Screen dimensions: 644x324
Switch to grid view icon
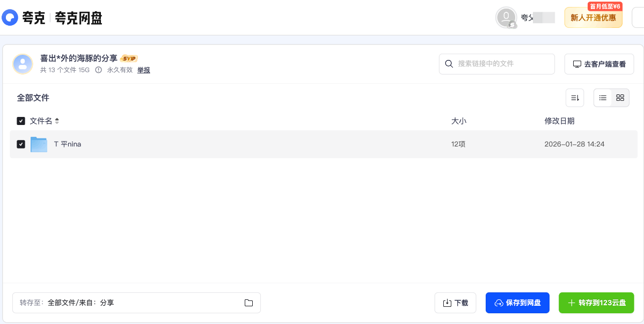[x=620, y=98]
